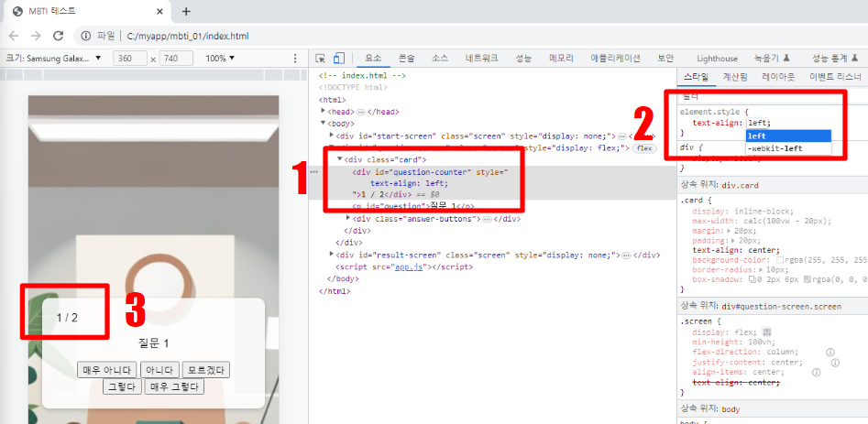This screenshot has width=868, height=424.
Task: Click the ellipsis badge in the result-screen div
Action: click(627, 255)
